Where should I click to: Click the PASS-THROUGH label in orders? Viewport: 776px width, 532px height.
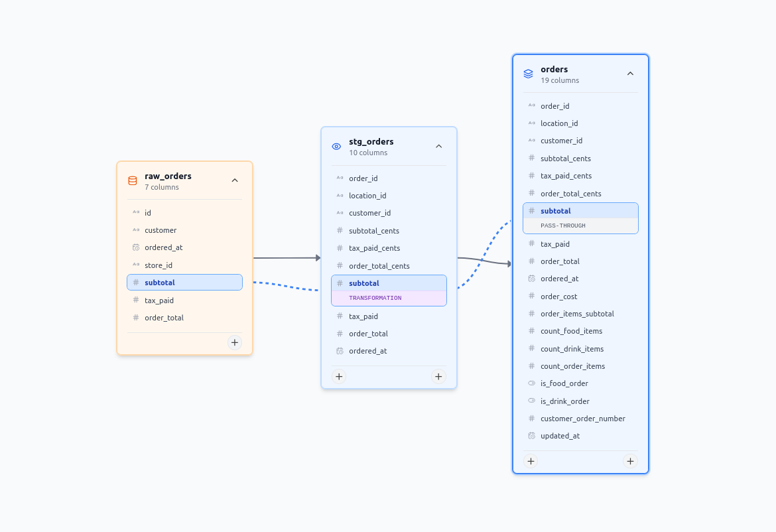[x=563, y=226]
